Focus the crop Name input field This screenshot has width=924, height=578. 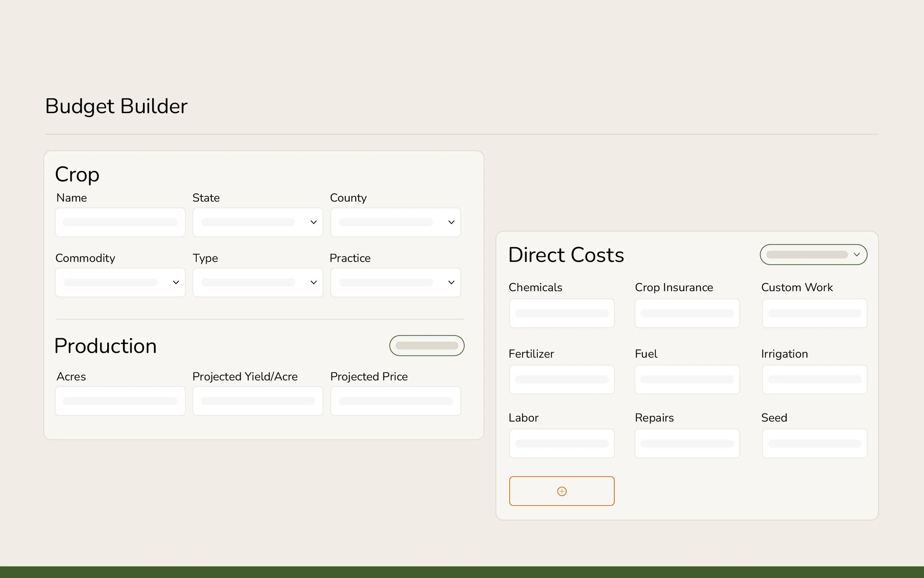pyautogui.click(x=120, y=222)
